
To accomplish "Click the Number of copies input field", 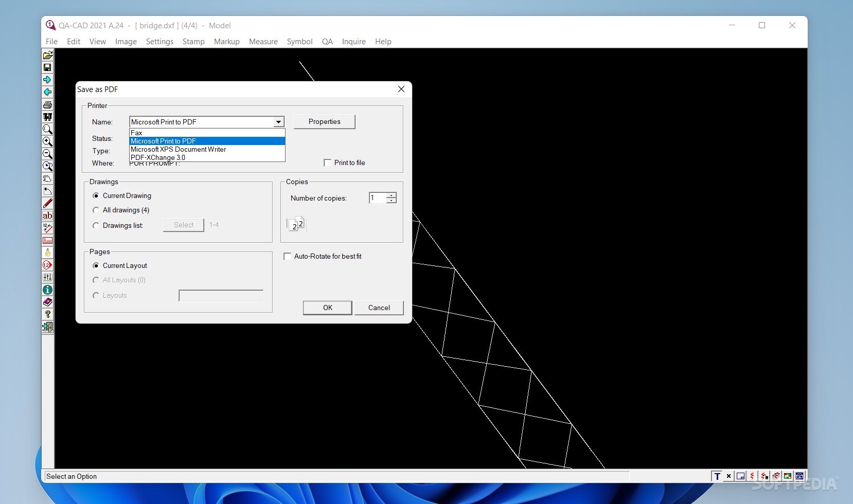I will click(x=378, y=198).
